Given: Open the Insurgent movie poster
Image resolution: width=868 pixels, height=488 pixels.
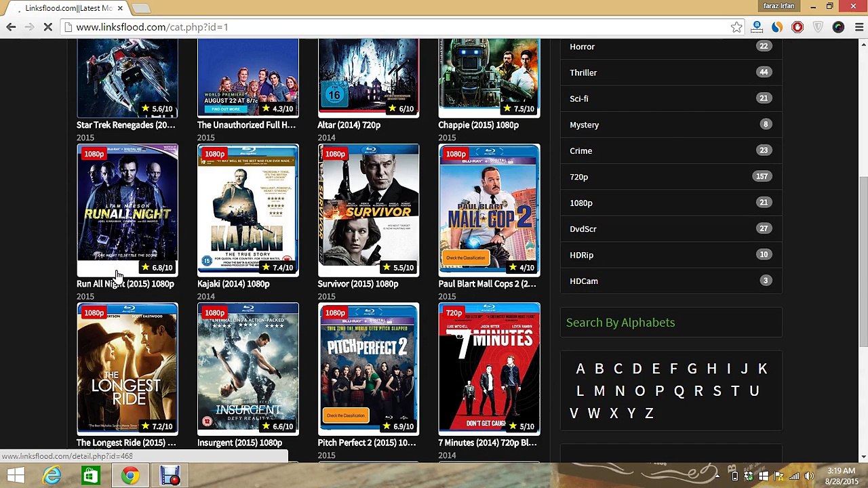Looking at the screenshot, I should 248,368.
